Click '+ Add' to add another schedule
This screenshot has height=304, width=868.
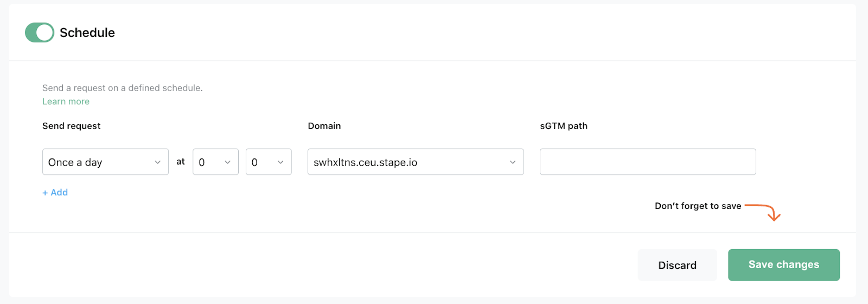click(x=55, y=192)
